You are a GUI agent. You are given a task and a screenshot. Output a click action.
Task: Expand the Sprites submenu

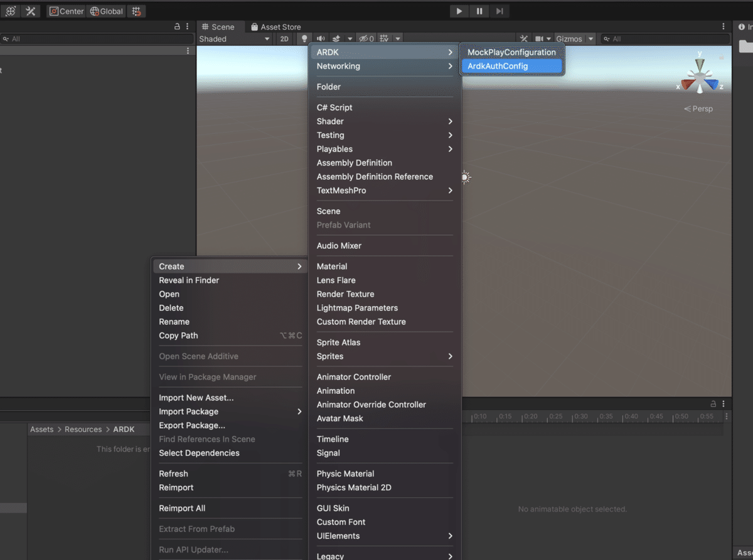point(385,356)
